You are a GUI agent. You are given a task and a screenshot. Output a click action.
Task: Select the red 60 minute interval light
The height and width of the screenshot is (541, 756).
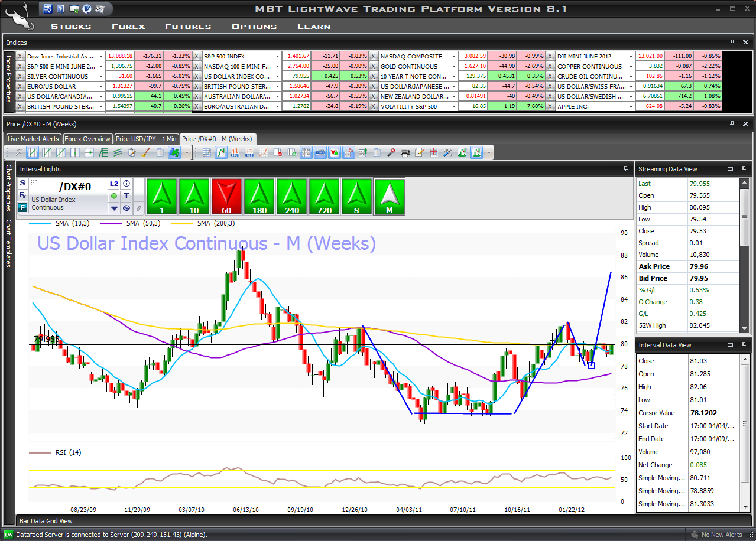[x=226, y=197]
